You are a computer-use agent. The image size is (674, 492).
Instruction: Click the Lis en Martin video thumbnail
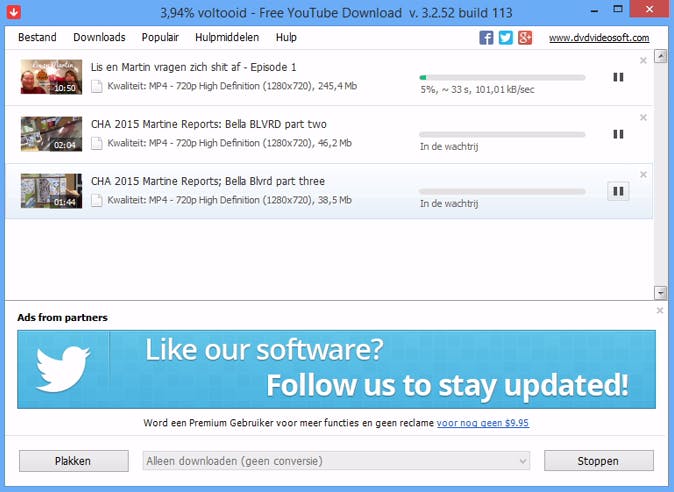(x=51, y=77)
